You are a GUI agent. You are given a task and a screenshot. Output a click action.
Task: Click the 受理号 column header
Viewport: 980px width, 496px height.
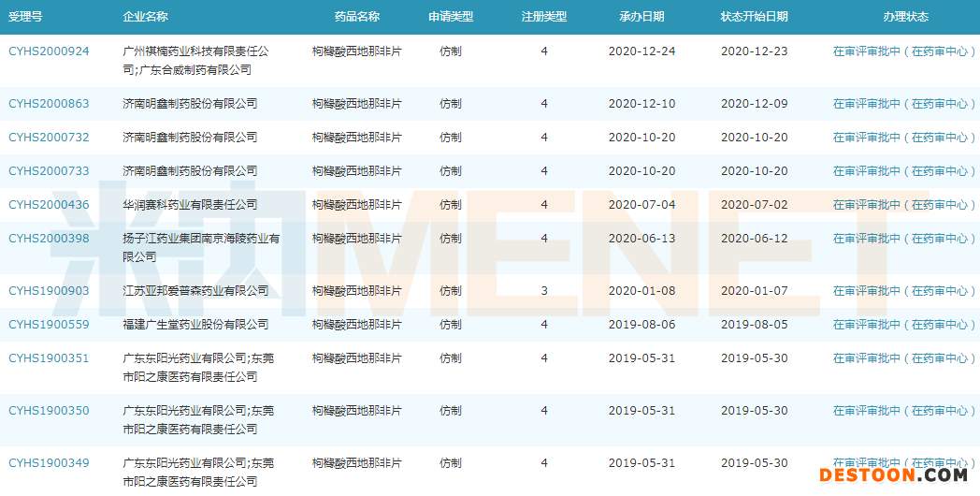pyautogui.click(x=25, y=17)
